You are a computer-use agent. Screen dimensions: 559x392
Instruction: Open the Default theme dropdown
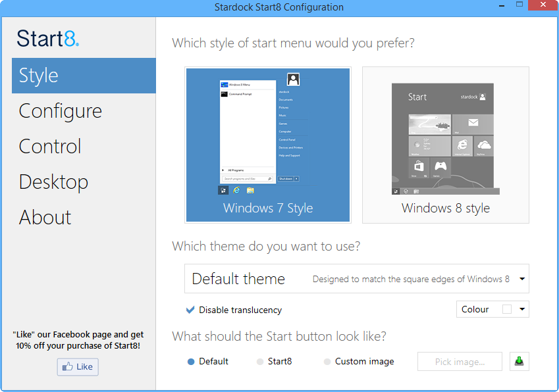[x=356, y=279]
